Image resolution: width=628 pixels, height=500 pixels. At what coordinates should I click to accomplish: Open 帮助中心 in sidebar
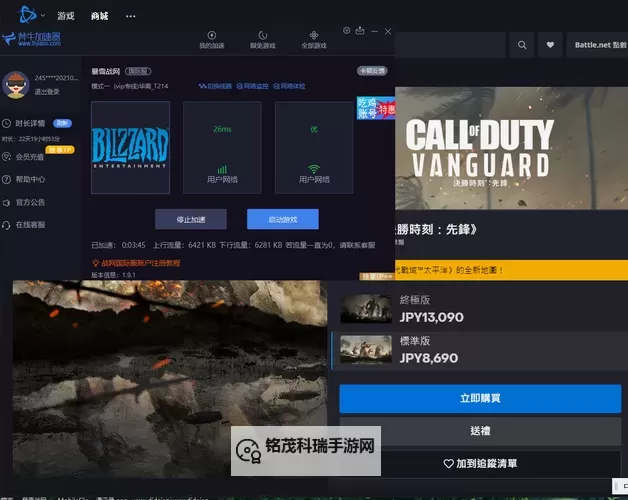pyautogui.click(x=30, y=179)
